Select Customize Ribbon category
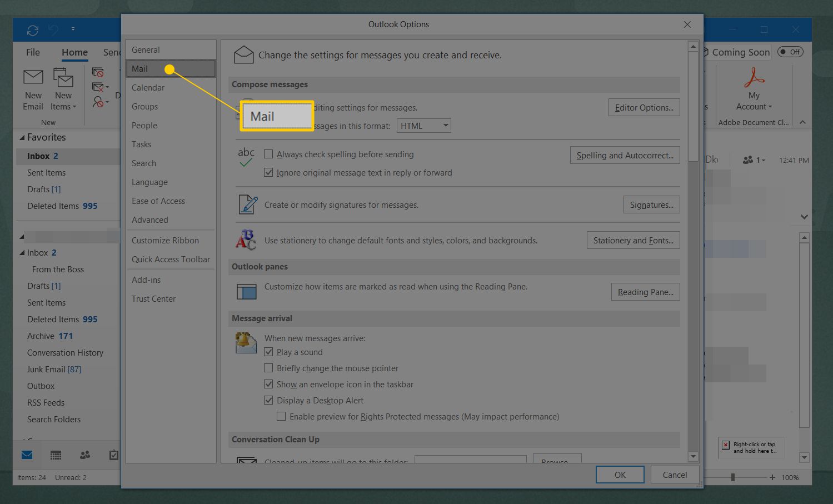Viewport: 833px width, 504px height. pos(171,240)
